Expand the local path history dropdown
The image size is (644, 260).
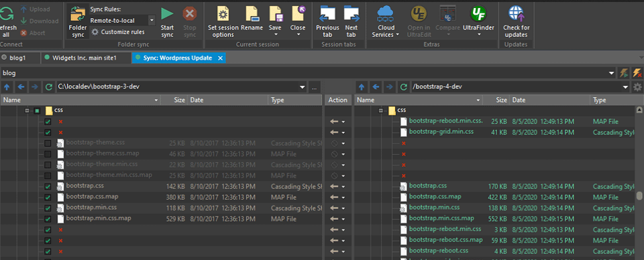point(303,87)
